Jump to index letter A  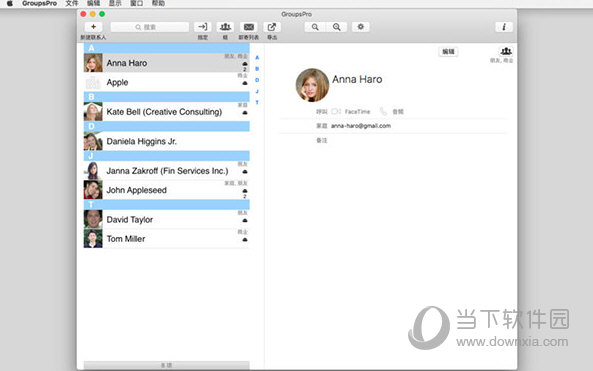(257, 57)
